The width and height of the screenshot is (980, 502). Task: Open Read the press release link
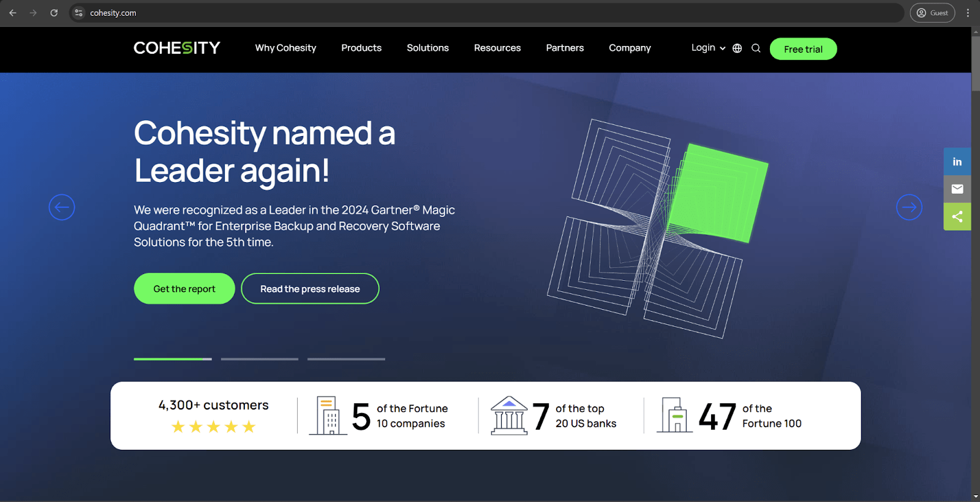pos(310,289)
